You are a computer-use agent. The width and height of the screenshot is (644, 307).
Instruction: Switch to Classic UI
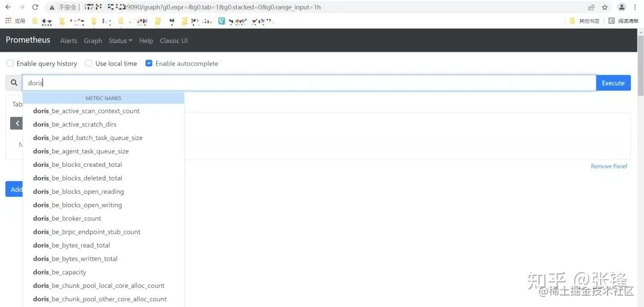[174, 41]
